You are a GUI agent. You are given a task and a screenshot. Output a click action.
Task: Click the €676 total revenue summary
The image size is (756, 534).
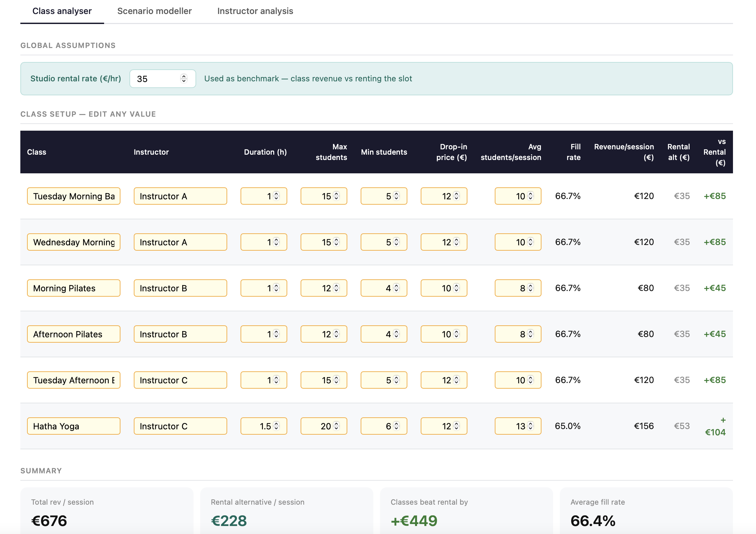pyautogui.click(x=49, y=521)
